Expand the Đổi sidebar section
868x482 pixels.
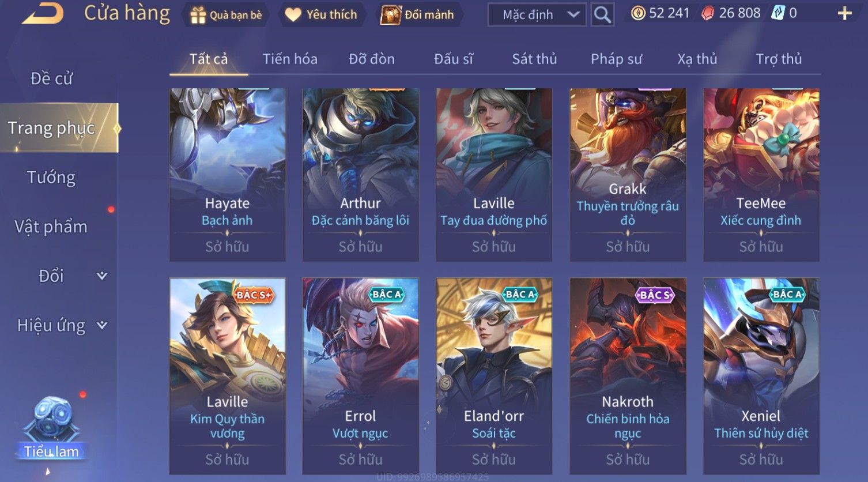tap(102, 276)
